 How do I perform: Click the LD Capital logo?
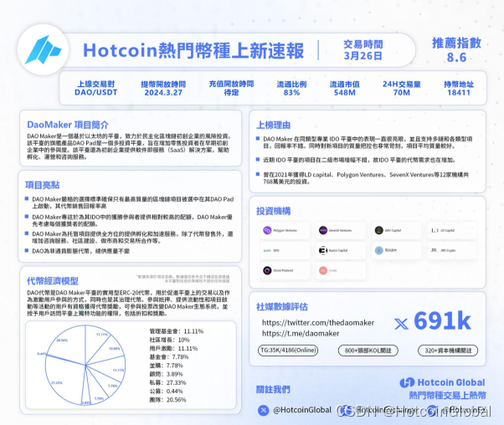click(435, 230)
